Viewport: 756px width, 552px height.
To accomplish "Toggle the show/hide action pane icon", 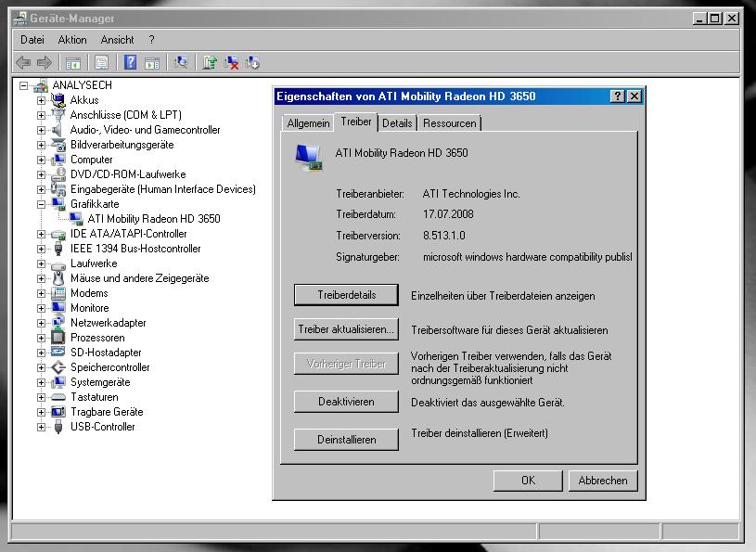I will tap(152, 63).
